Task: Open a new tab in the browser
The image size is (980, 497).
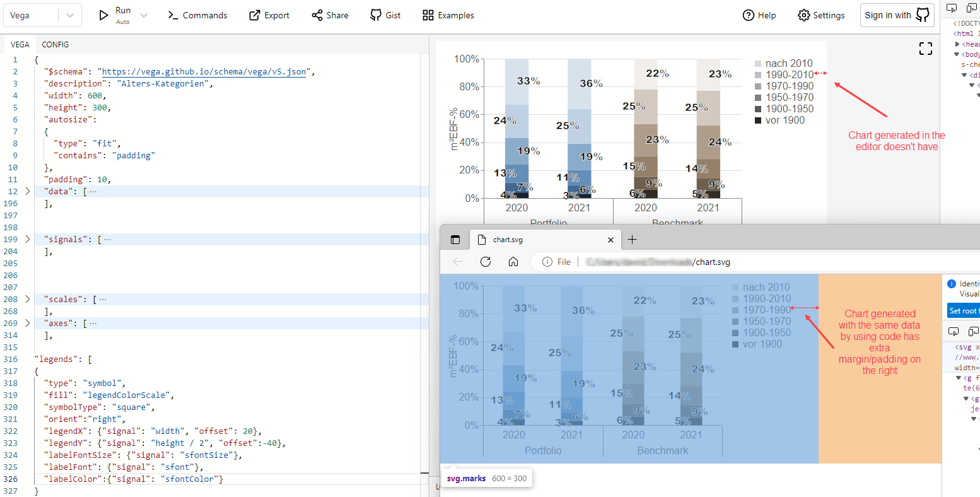Action: tap(633, 240)
